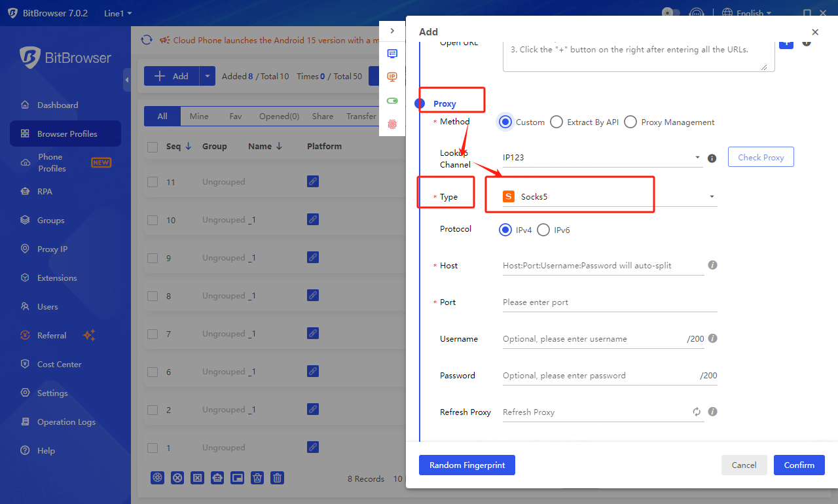Image resolution: width=838 pixels, height=504 pixels.
Task: Click the info icon next to Host field
Action: tap(712, 265)
